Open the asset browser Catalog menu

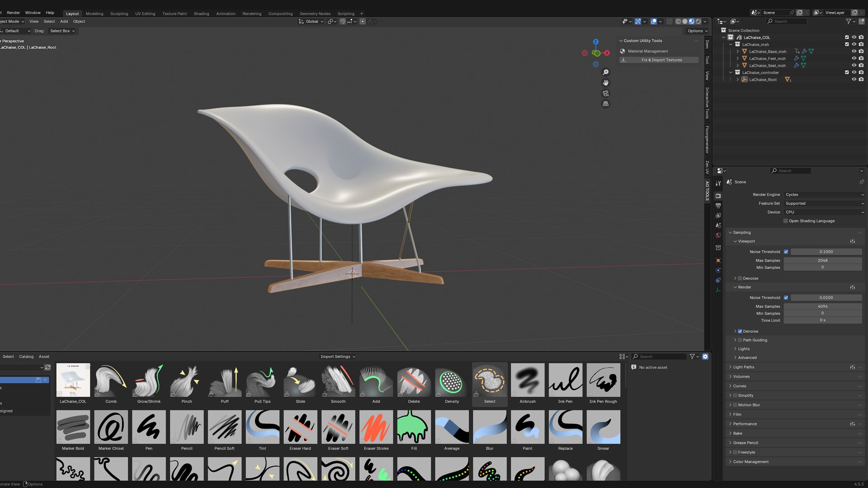tap(26, 357)
